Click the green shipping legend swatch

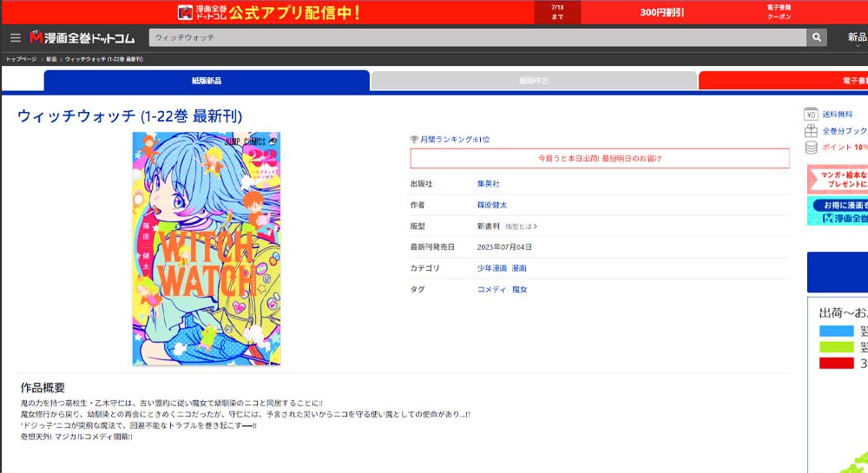tap(837, 347)
